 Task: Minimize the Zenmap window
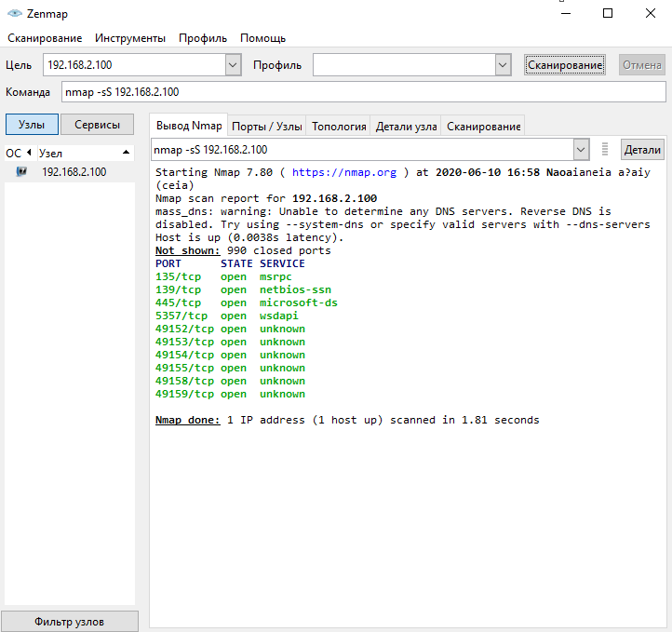coord(566,13)
